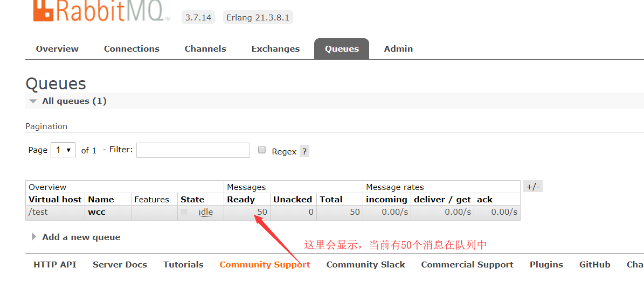Sort by Virtual host column
Screen dimensions: 644x282
(x=56, y=200)
